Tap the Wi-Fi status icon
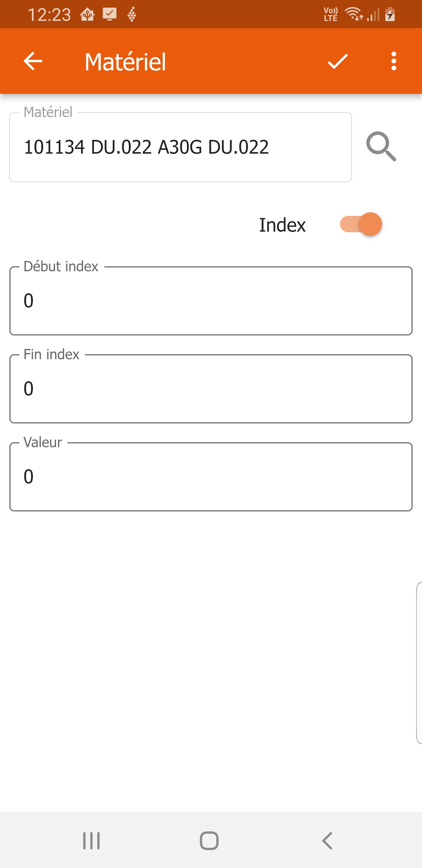The width and height of the screenshot is (422, 868). 353,14
